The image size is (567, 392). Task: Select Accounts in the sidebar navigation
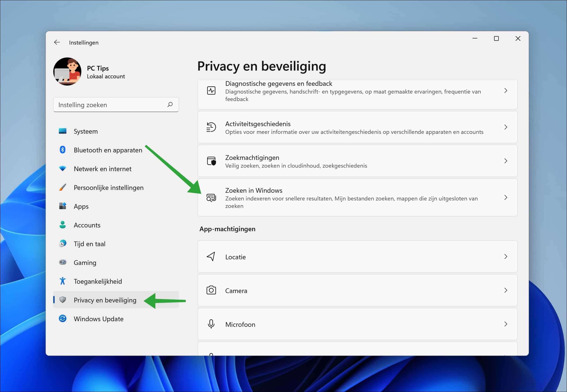click(x=87, y=225)
